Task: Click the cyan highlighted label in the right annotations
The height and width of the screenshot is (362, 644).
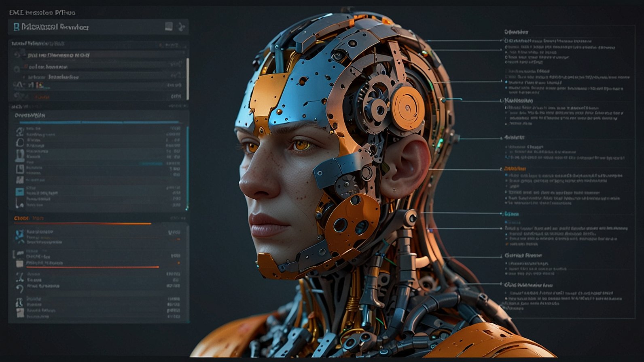Action: (x=512, y=214)
